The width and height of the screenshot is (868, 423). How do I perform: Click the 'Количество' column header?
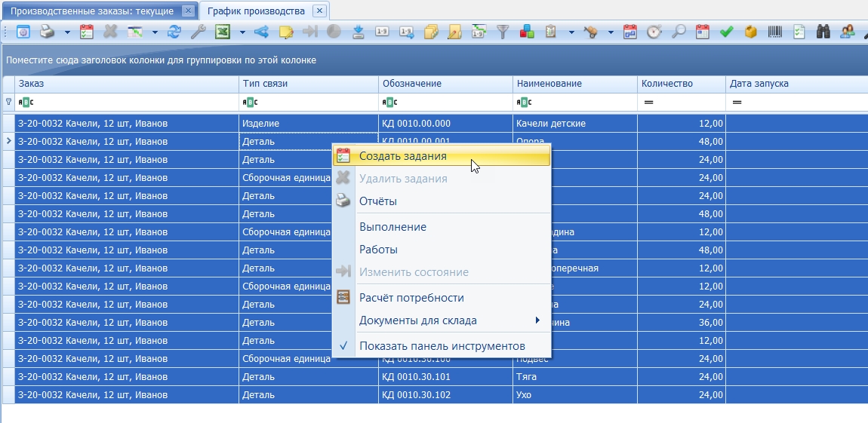pos(682,84)
